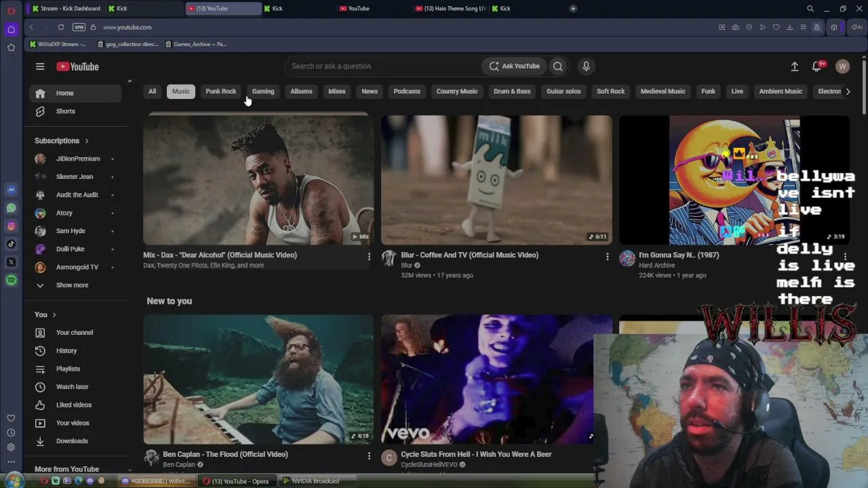Expand the Subscriptions section
Viewport: 868px width, 488px height.
click(62, 140)
